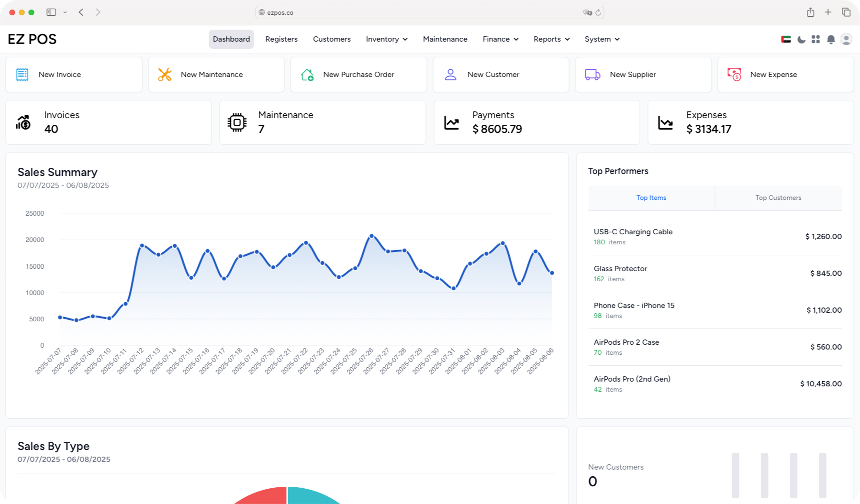Click the USB-C Charging Cable row

click(715, 237)
